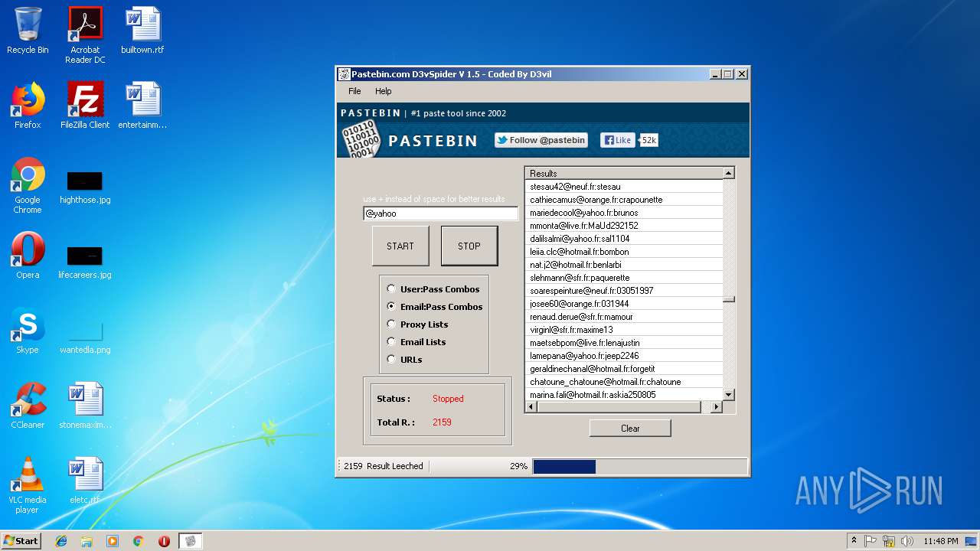The image size is (980, 551).
Task: Select row mariedecool@yahoo.fr:brunos
Action: [x=624, y=213]
